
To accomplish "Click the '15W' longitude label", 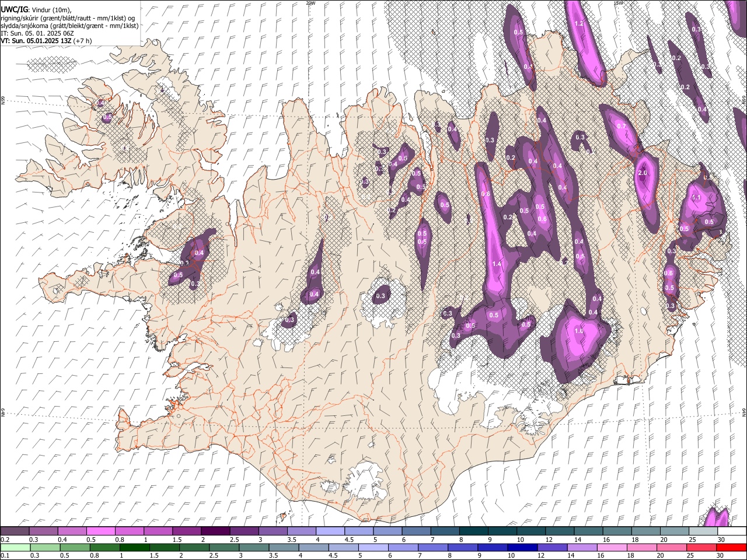I will (x=618, y=3).
